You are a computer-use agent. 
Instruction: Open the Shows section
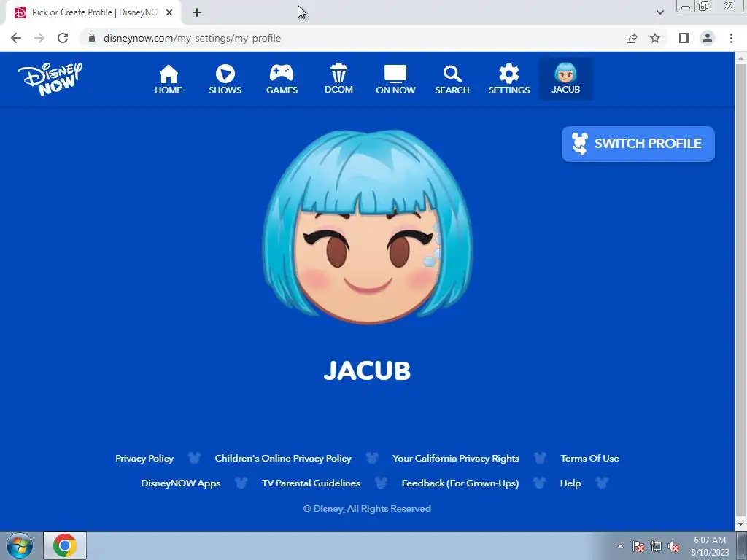coord(225,79)
